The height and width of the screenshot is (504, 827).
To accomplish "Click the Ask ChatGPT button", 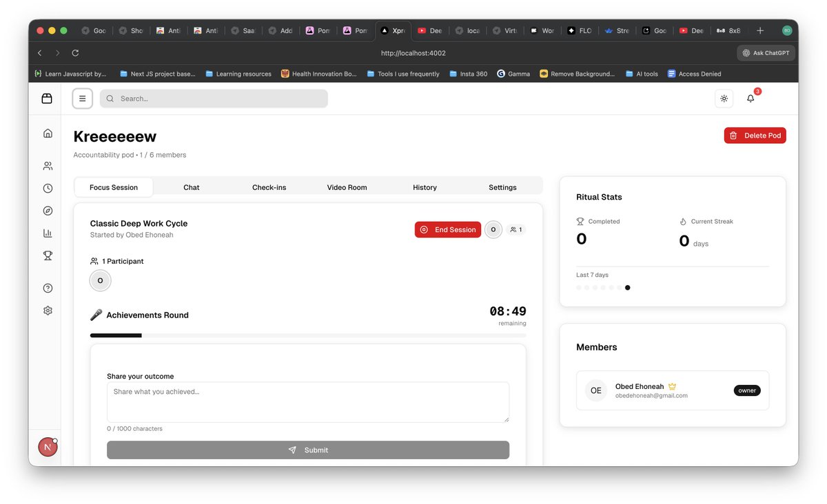I will (766, 53).
